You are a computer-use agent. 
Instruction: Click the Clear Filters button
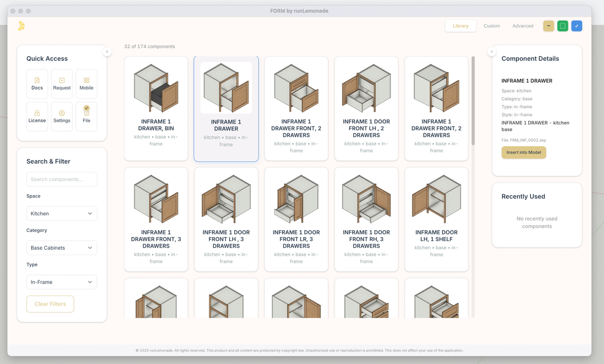pos(50,304)
